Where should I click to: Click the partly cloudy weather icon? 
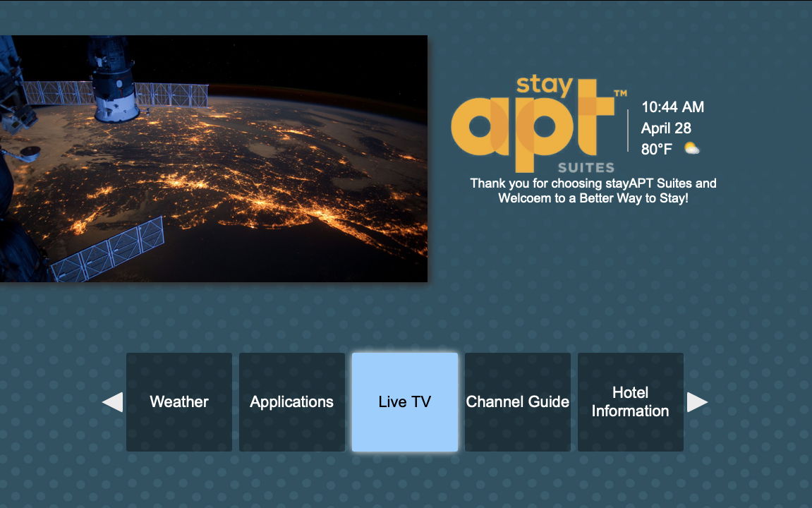click(x=692, y=149)
